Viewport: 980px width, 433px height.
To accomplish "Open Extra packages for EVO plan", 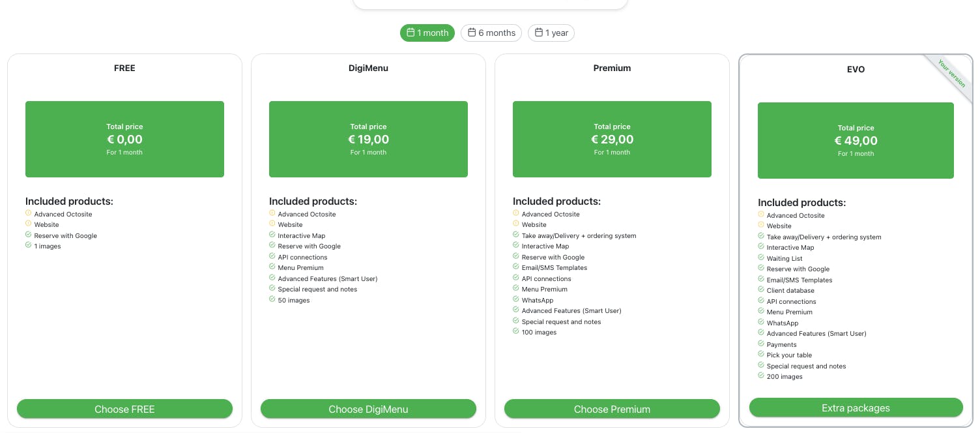I will (x=856, y=408).
